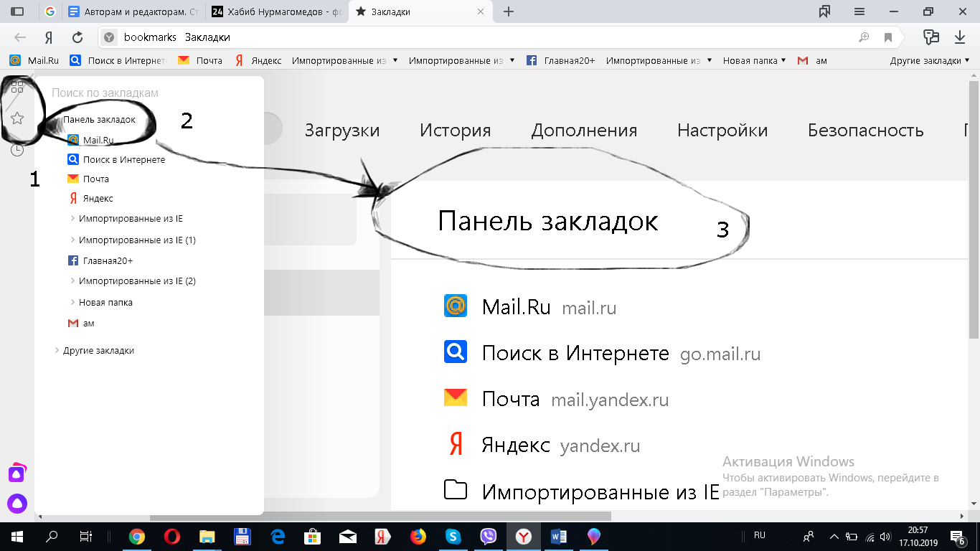Switch to the Google browser tab

(x=50, y=11)
